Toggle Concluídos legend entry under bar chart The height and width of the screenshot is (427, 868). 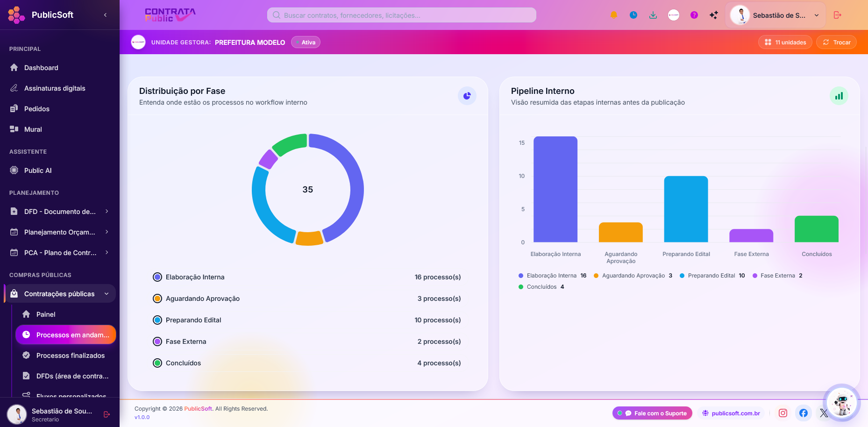tap(541, 287)
